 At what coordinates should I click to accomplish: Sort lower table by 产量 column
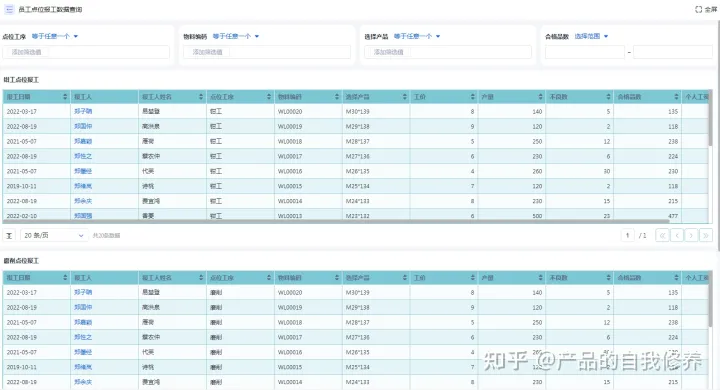coord(540,277)
